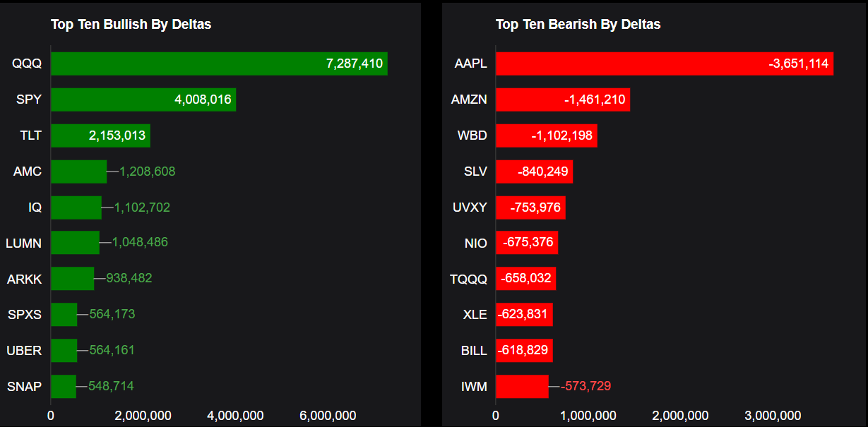Click the SPY green bar
This screenshot has width=868, height=427.
click(143, 100)
